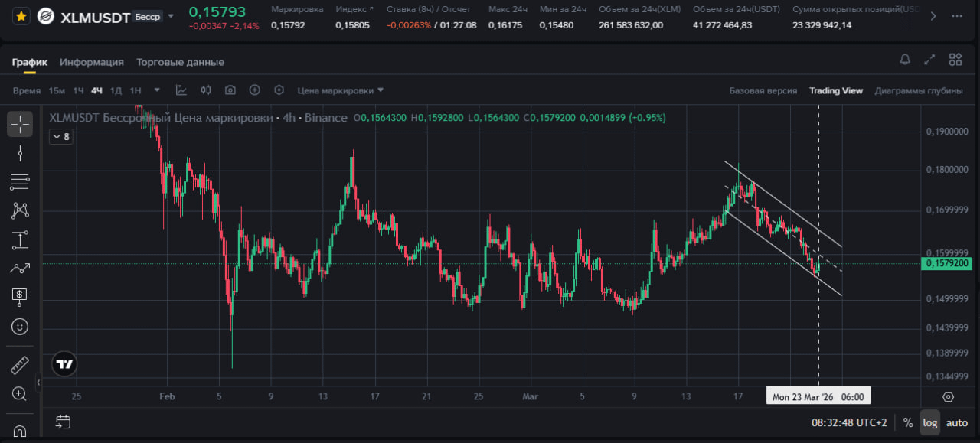Select the 1Д timeframe

coord(116,90)
